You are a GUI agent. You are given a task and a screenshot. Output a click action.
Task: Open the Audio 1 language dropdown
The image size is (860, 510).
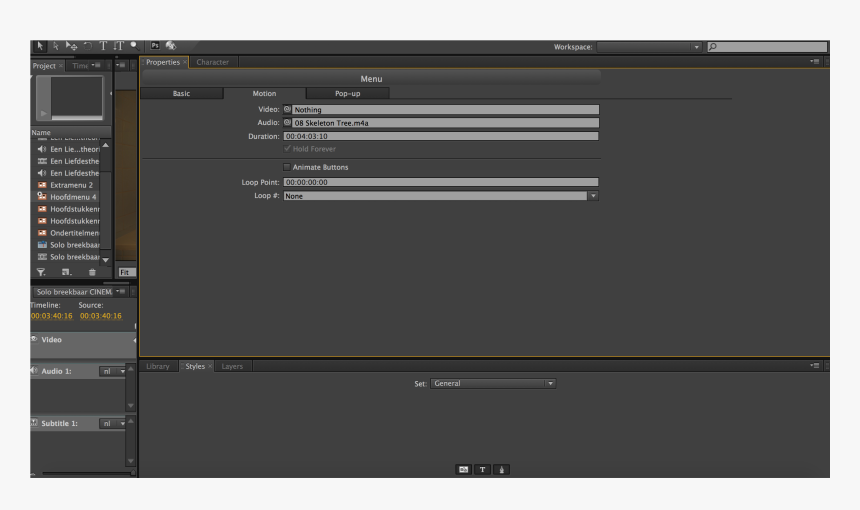(115, 371)
